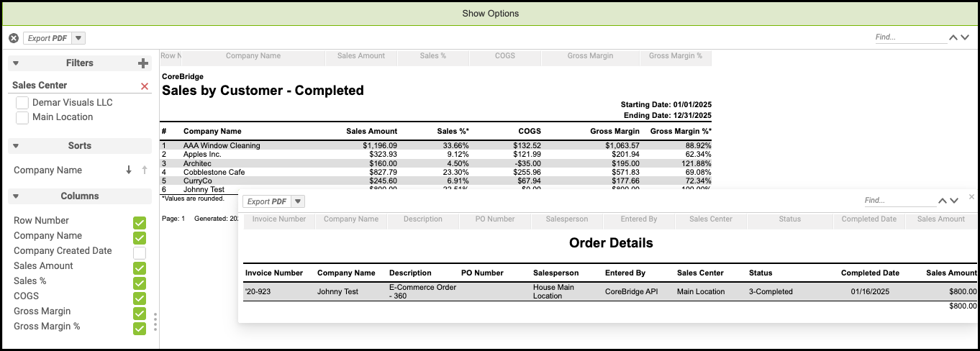Collapse the Filters section

[x=15, y=63]
